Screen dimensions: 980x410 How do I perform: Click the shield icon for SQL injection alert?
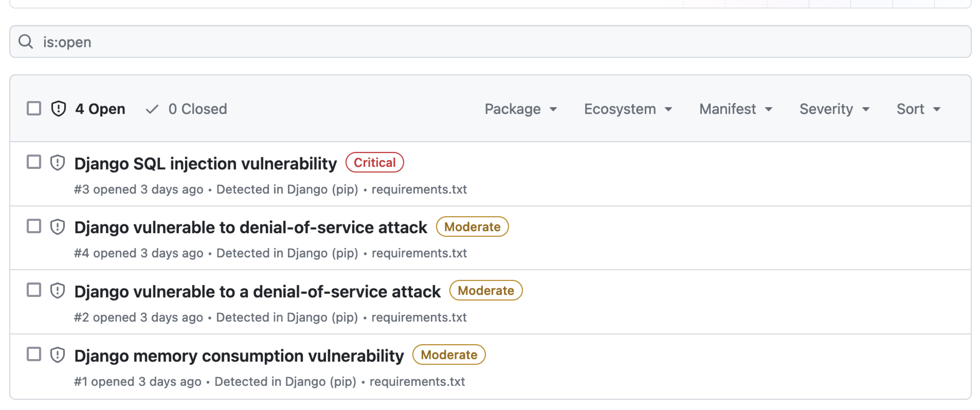(57, 163)
